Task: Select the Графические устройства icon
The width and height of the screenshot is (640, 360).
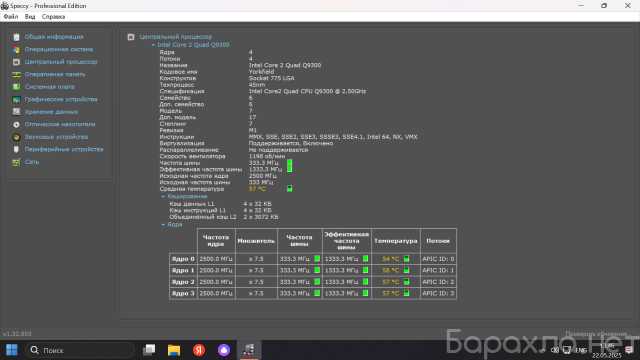Action: pos(16,100)
